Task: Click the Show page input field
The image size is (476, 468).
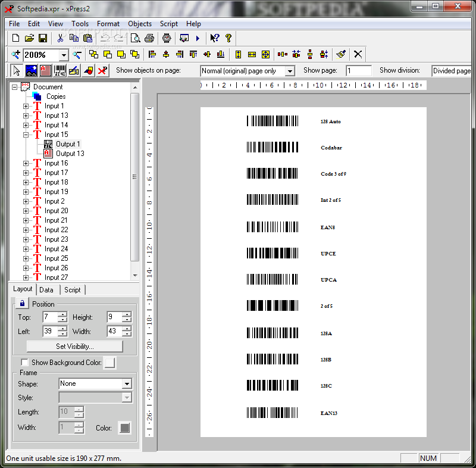Action: pyautogui.click(x=359, y=71)
